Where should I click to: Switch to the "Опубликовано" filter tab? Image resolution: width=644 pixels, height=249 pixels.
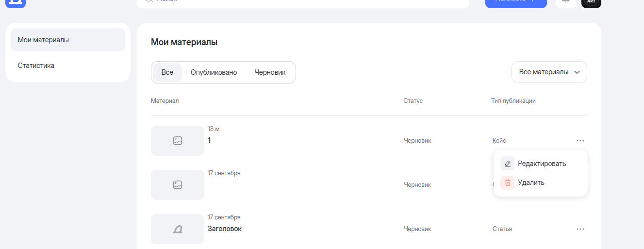(214, 72)
